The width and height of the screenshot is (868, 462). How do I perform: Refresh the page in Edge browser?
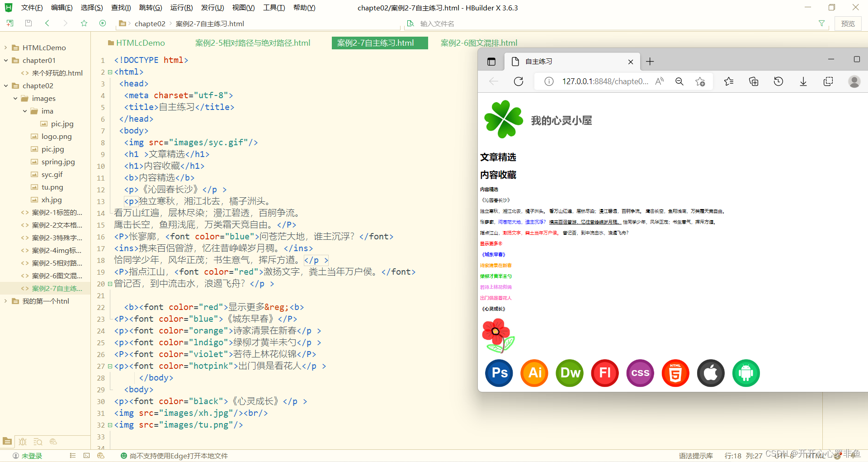(x=519, y=81)
